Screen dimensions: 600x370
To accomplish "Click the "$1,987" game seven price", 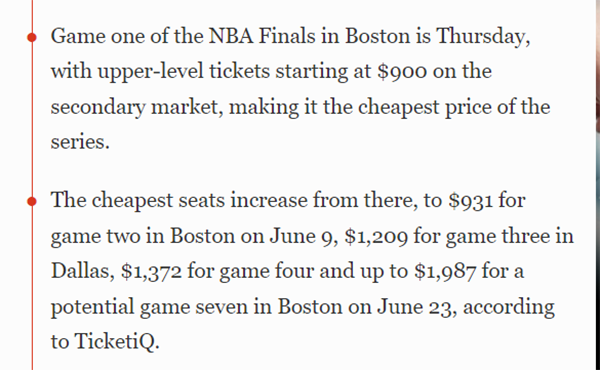I will point(445,271).
